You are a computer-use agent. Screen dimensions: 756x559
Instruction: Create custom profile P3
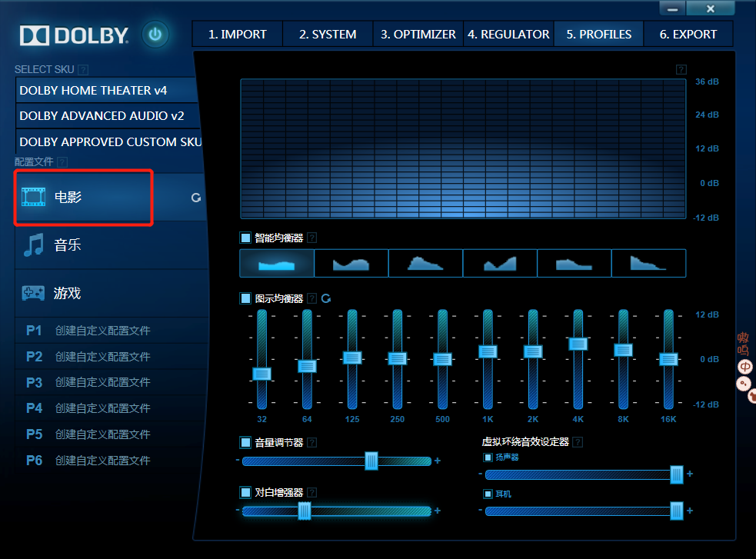tap(111, 383)
